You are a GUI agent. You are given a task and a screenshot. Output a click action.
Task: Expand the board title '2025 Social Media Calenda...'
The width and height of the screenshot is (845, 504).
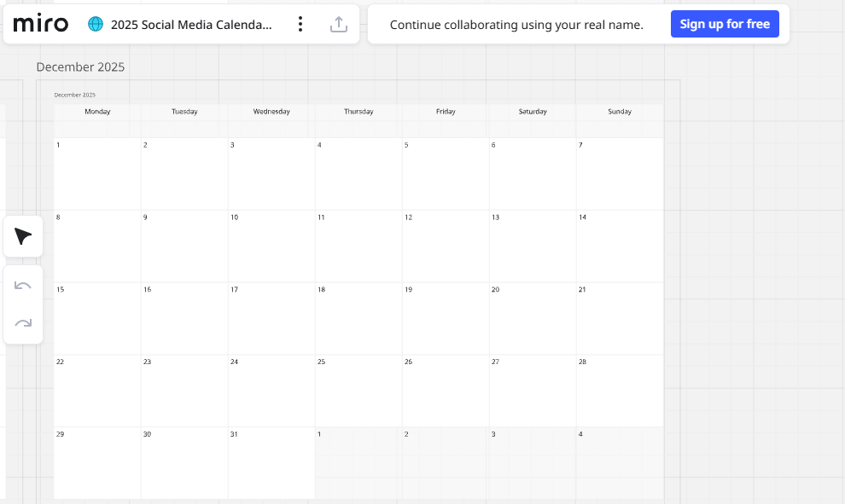point(192,24)
